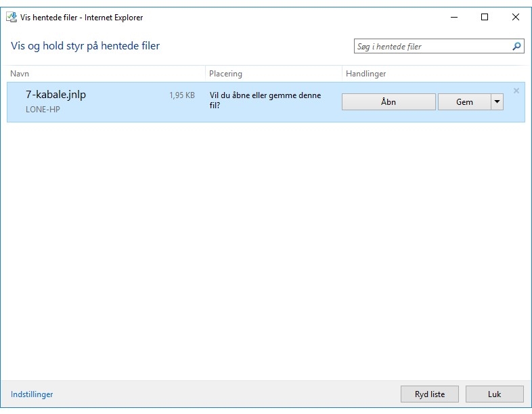Save the file with Gem button
The width and height of the screenshot is (532, 414).
[464, 102]
